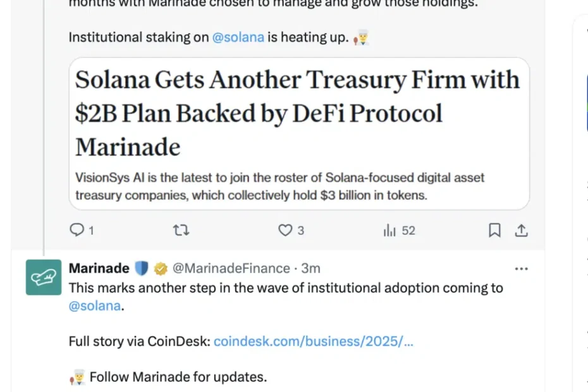Click the reply speech bubble icon
Viewport: 588px width, 392px height.
coord(77,231)
